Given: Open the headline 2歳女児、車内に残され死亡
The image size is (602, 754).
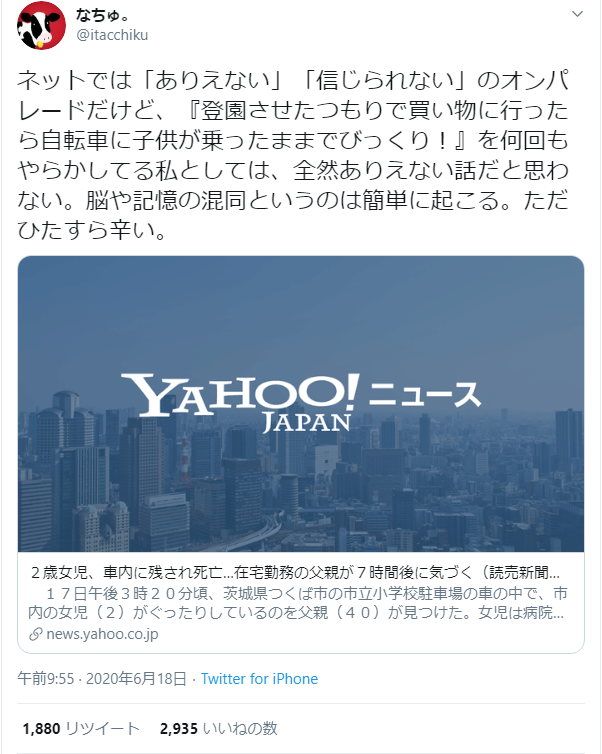Looking at the screenshot, I should 295,572.
